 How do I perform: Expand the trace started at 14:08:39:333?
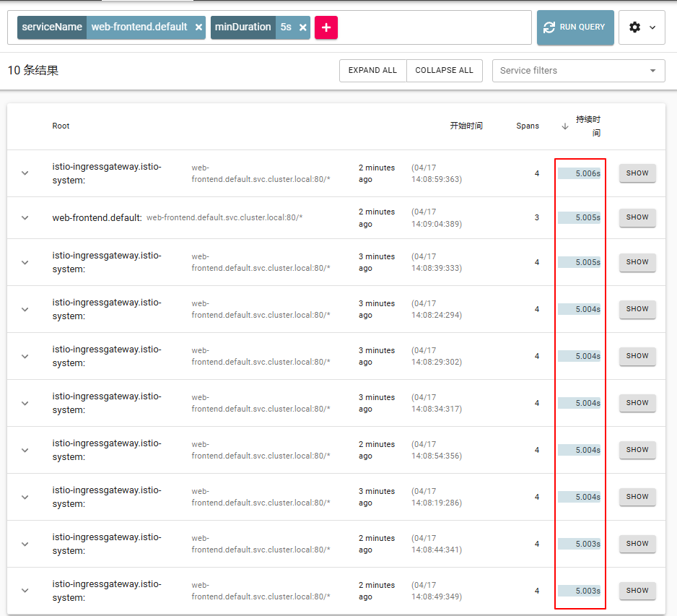tap(25, 262)
